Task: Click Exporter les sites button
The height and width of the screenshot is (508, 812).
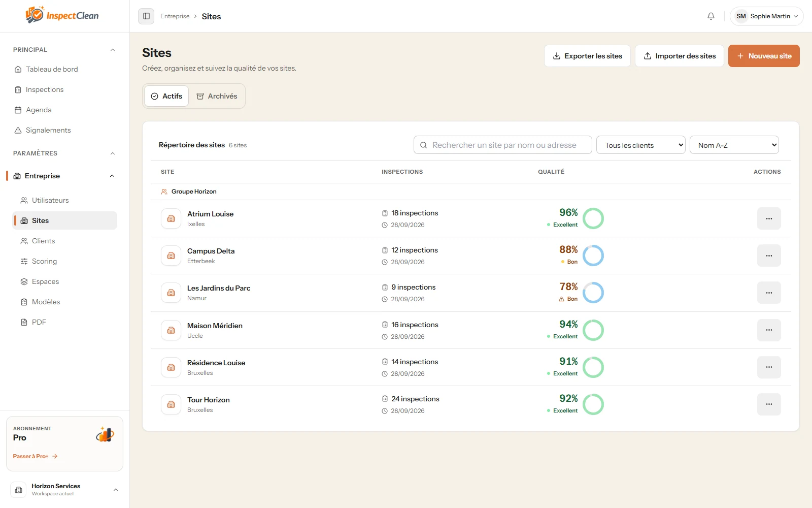Action: tap(587, 56)
